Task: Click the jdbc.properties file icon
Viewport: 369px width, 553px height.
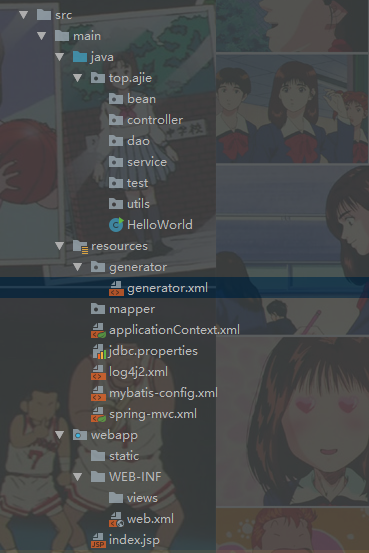Action: click(99, 351)
